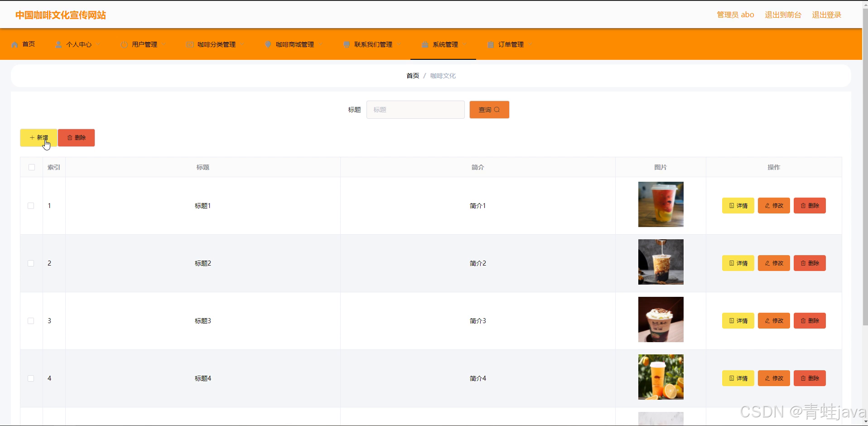Focus the 标题 search input field

point(415,110)
